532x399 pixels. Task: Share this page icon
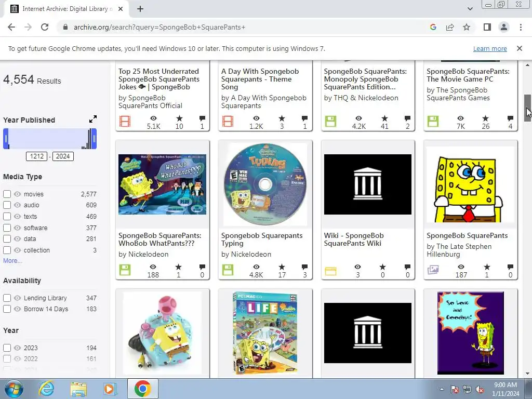coord(450,27)
